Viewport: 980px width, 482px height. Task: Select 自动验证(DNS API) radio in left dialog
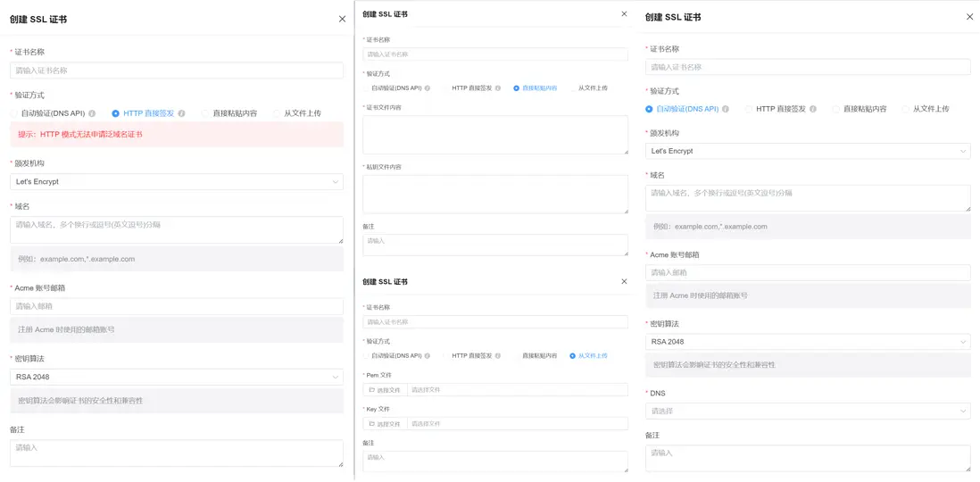13,113
